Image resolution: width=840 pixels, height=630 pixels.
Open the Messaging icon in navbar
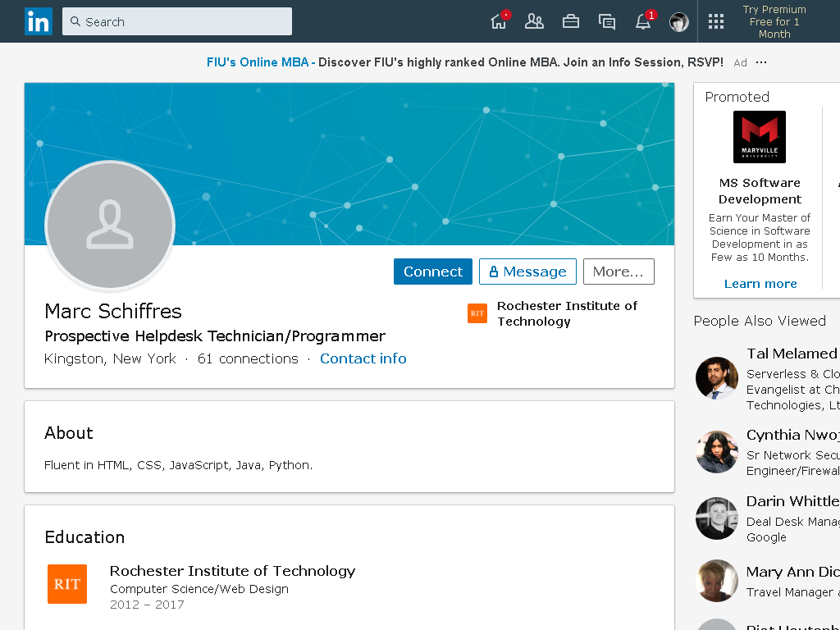606,21
